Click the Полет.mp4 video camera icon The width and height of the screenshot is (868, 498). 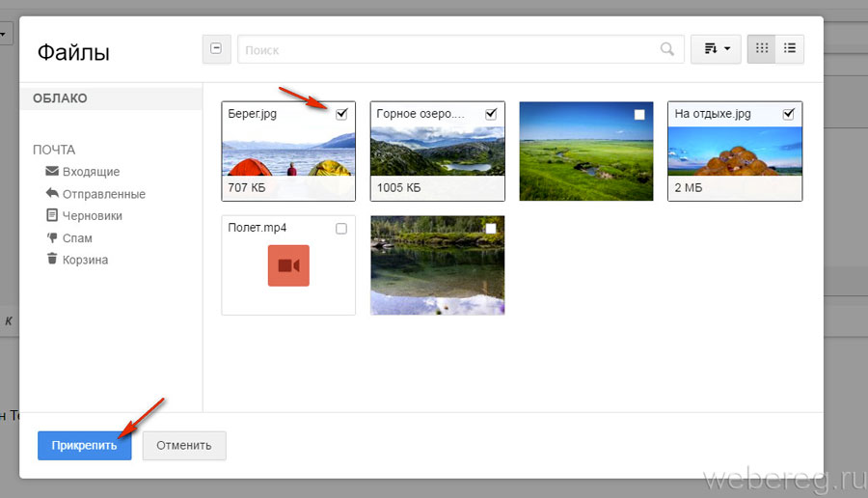tap(288, 266)
